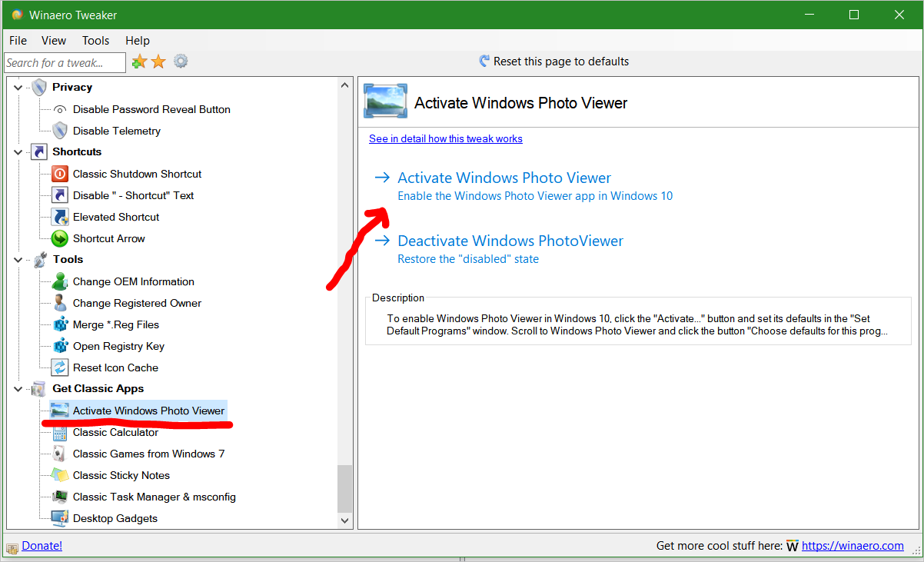The width and height of the screenshot is (924, 562).
Task: Select Activate Windows Photo Viewer tree item
Action: [149, 411]
